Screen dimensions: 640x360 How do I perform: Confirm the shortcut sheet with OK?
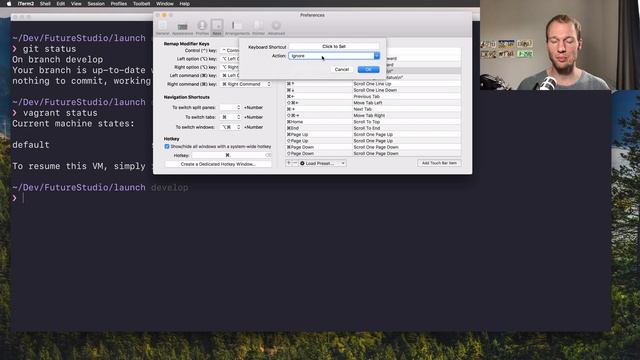click(368, 69)
